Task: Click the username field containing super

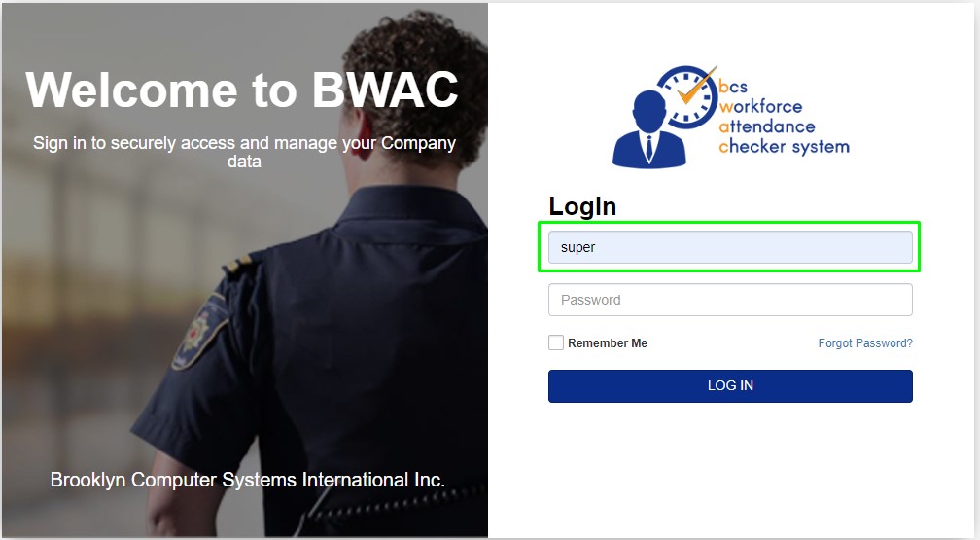Action: 730,247
